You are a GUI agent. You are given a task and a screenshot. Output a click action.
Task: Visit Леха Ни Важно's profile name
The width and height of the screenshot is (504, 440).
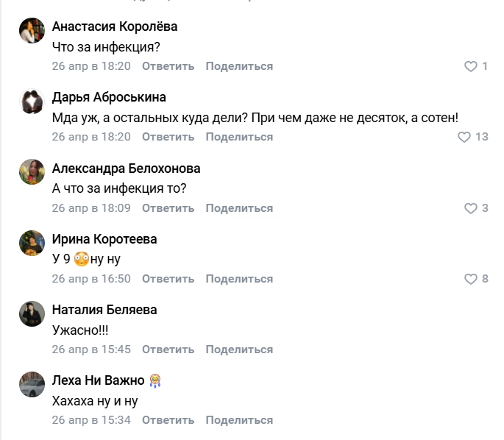click(x=99, y=380)
